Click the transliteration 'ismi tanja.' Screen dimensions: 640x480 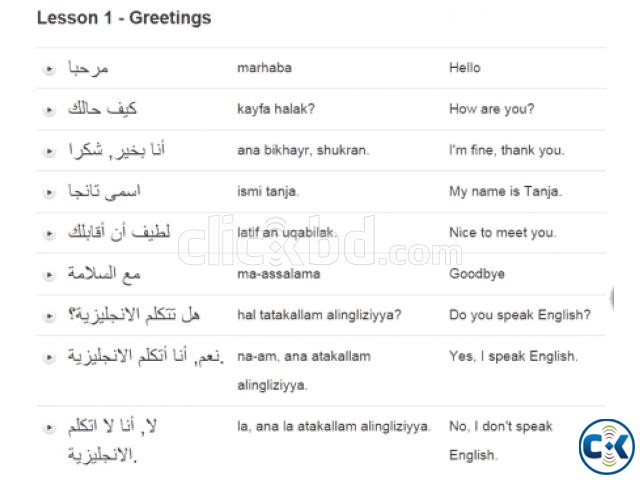pyautogui.click(x=268, y=191)
